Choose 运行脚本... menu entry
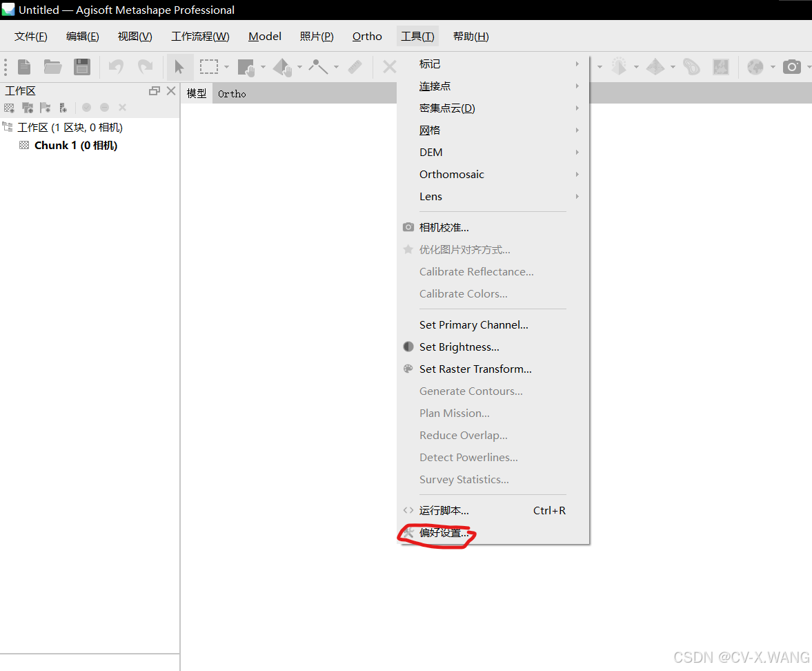The height and width of the screenshot is (671, 812). click(x=493, y=510)
